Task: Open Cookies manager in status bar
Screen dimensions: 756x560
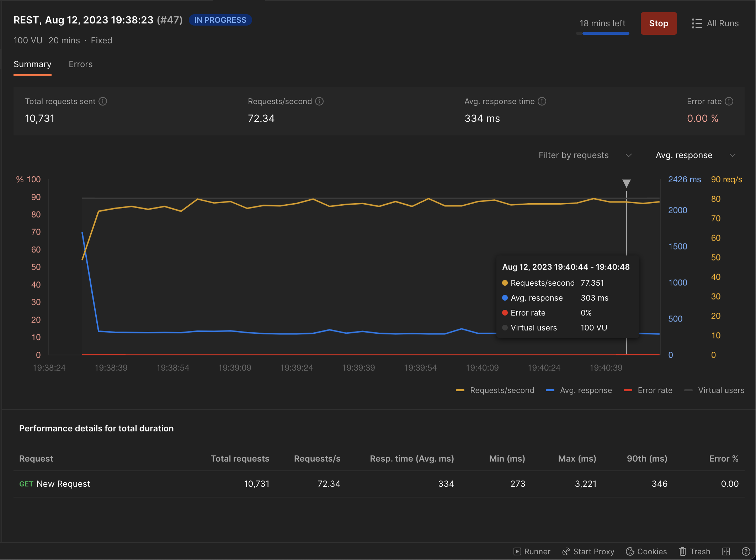Action: [646, 551]
